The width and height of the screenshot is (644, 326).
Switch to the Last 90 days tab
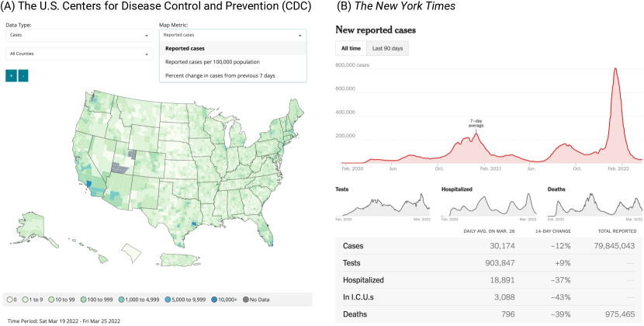pos(387,49)
